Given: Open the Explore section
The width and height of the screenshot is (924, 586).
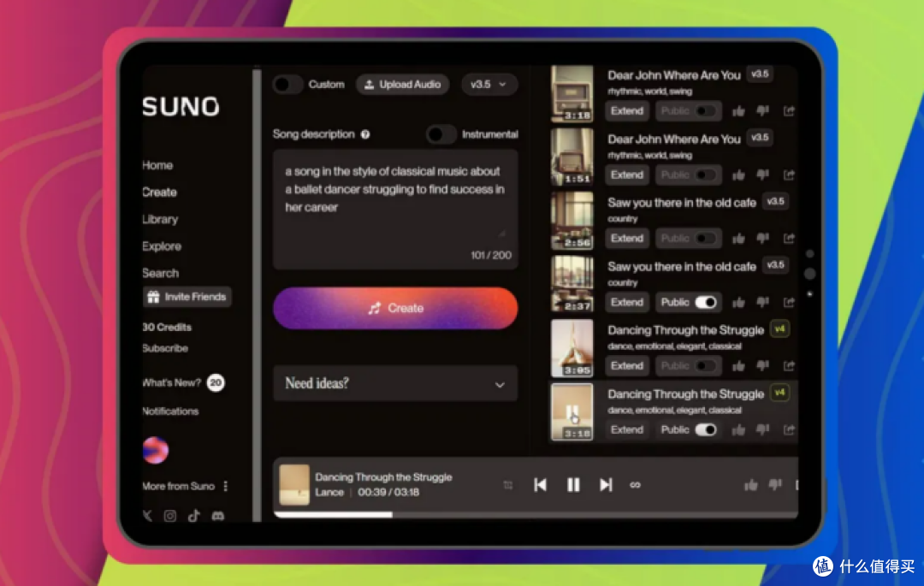Looking at the screenshot, I should [x=162, y=246].
